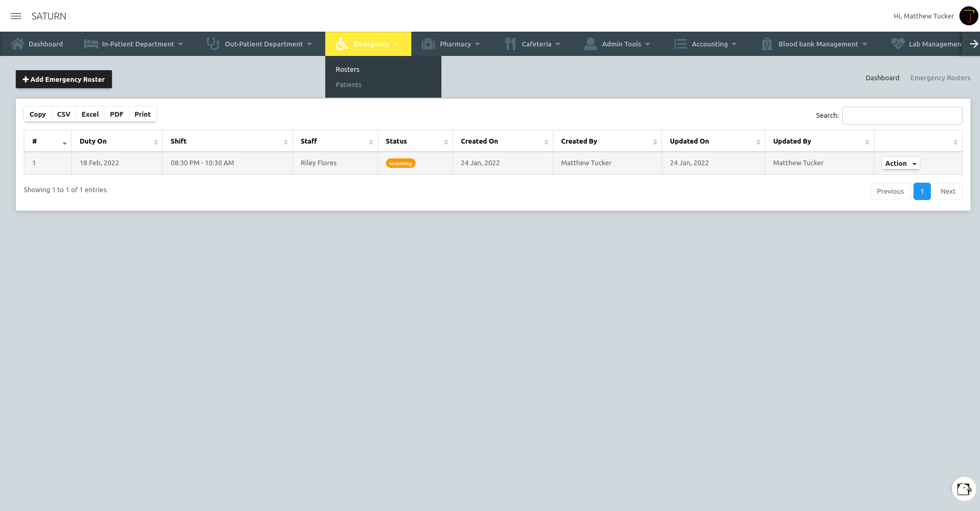Screen dimensions: 980x511
Task: Click the Lab Management heart icon
Action: (898, 43)
